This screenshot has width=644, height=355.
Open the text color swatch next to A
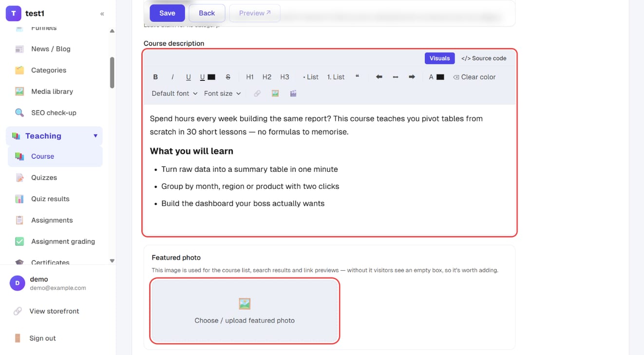coord(440,77)
